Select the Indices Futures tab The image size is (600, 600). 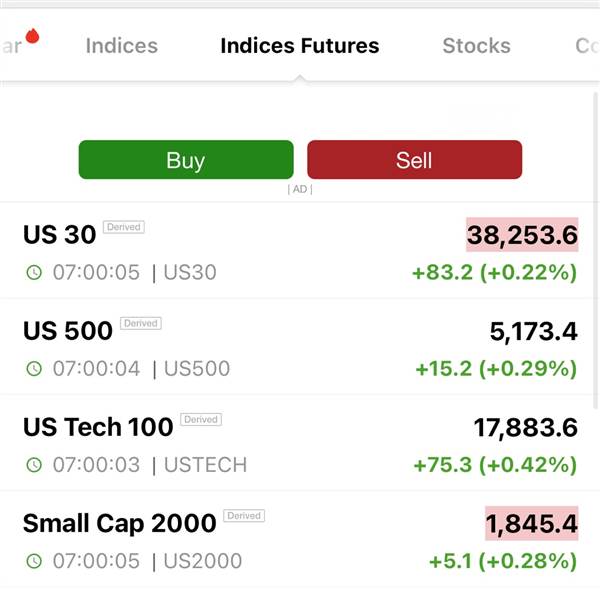coord(300,46)
